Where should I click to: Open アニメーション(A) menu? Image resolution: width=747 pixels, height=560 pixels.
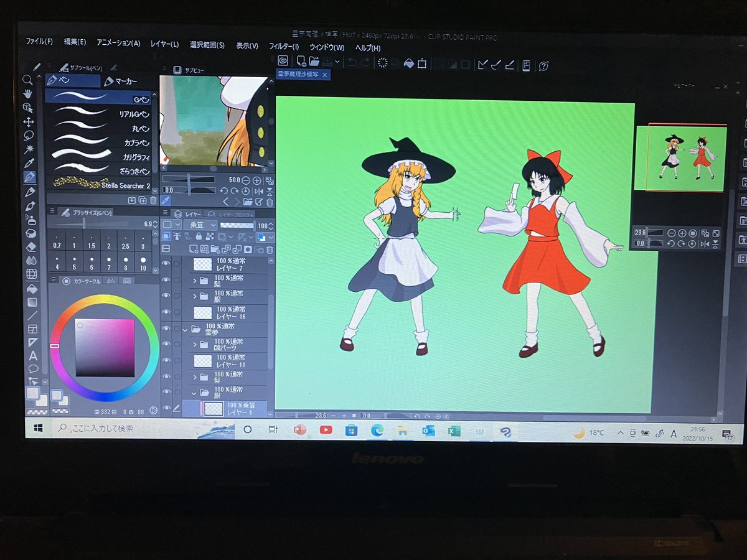118,43
